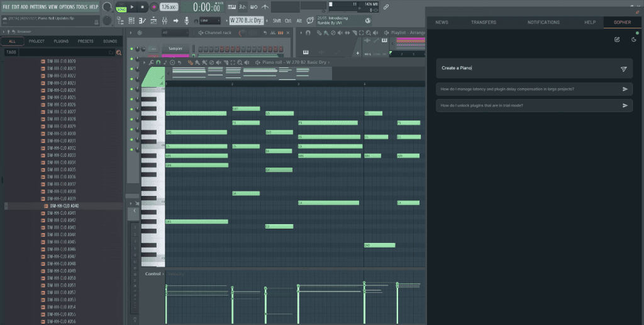Open the help question-mark icon in toolbar
This screenshot has width=644, height=325.
pos(310,20)
